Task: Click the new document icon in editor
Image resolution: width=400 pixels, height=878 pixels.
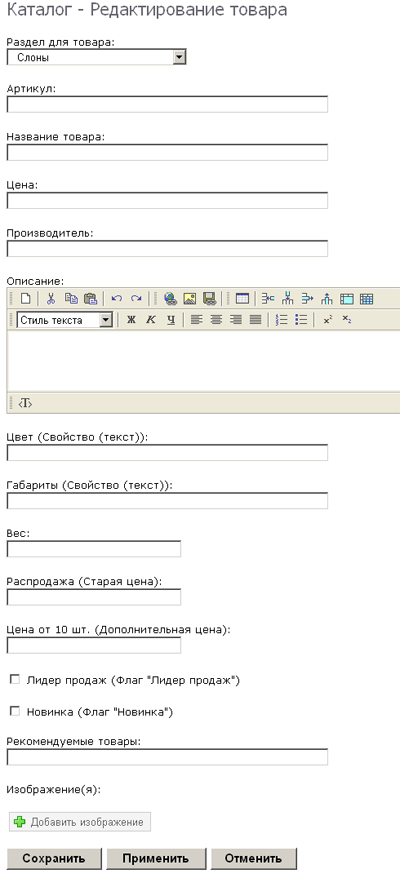Action: click(x=26, y=298)
